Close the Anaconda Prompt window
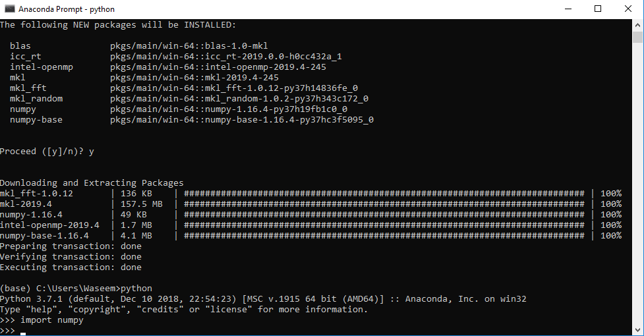The image size is (644, 336). 628,9
